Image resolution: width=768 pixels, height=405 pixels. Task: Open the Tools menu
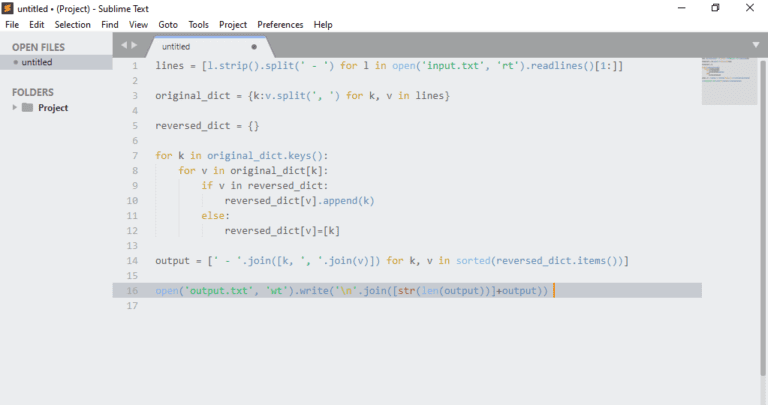[x=198, y=24]
